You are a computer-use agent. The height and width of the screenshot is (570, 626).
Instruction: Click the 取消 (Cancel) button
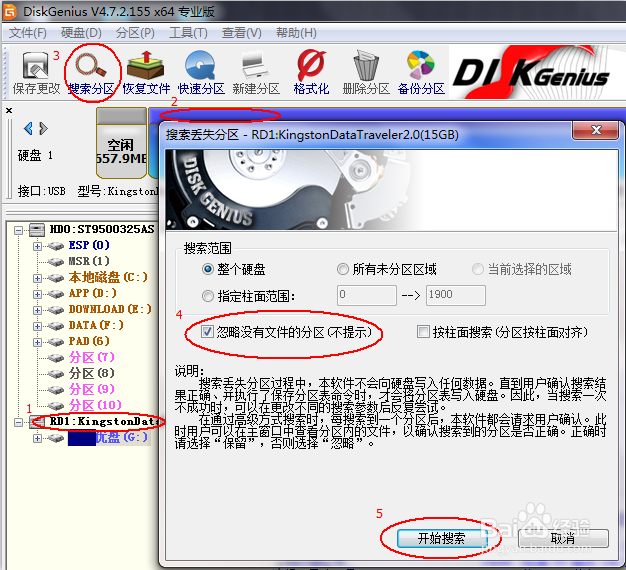click(563, 538)
